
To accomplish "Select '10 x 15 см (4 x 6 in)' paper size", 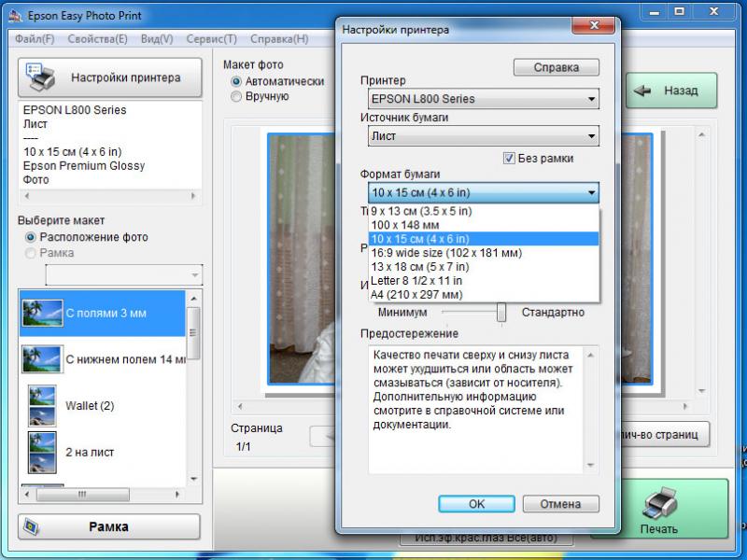I will click(484, 239).
